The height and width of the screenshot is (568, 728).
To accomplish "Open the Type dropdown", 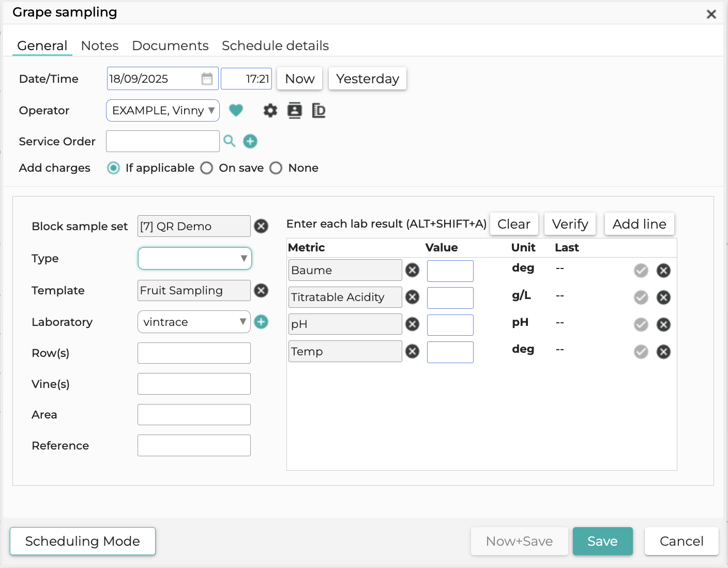I will point(194,258).
